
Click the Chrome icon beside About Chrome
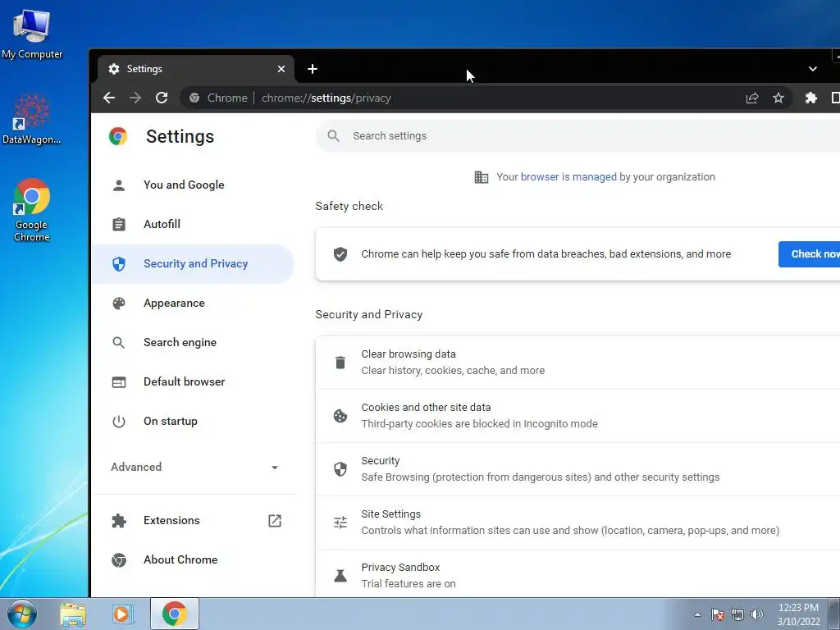coord(119,560)
